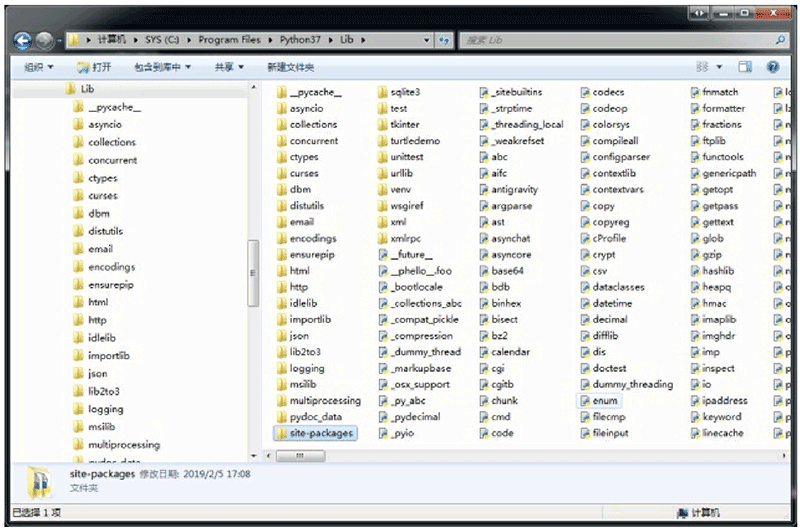This screenshot has height=528, width=800.
Task: Click 计算机 in the status bar
Action: tap(706, 512)
